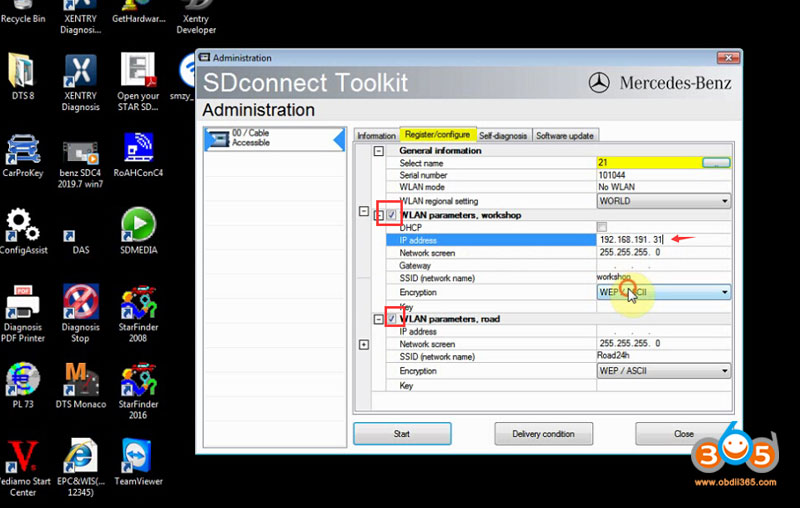The image size is (800, 508).
Task: Collapse outer minus node left of workshop section
Action: [364, 211]
